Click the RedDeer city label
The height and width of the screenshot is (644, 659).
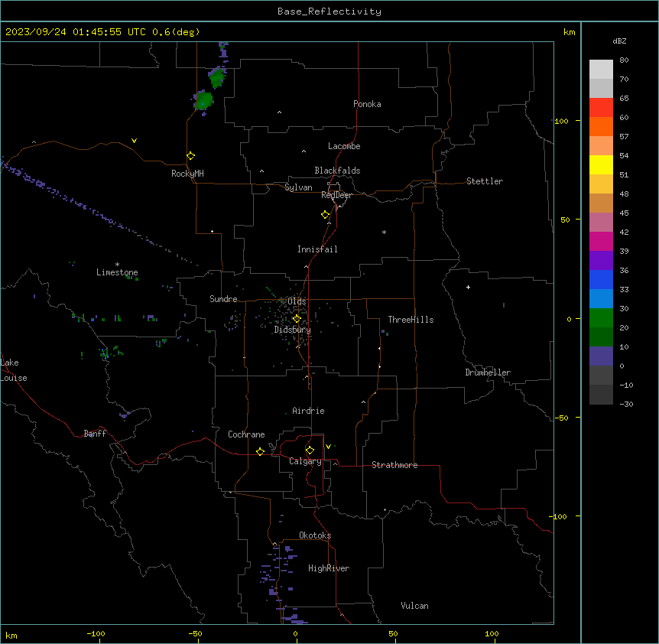(336, 195)
